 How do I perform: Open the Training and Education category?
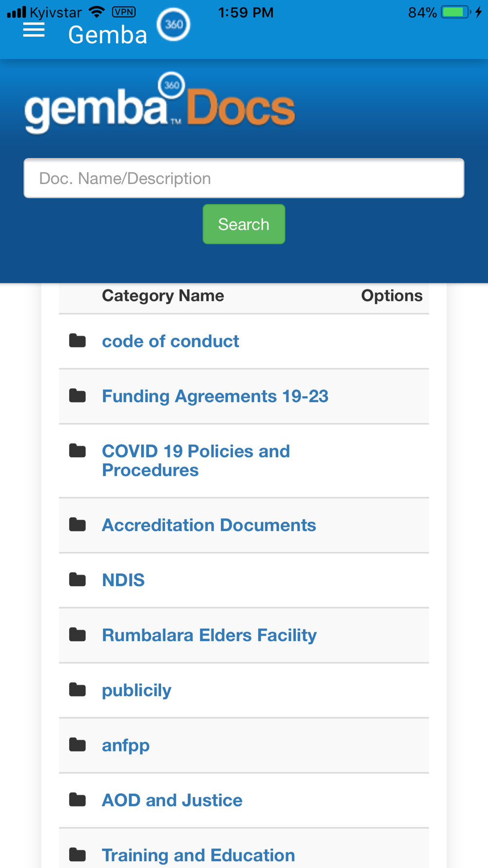[x=199, y=855]
